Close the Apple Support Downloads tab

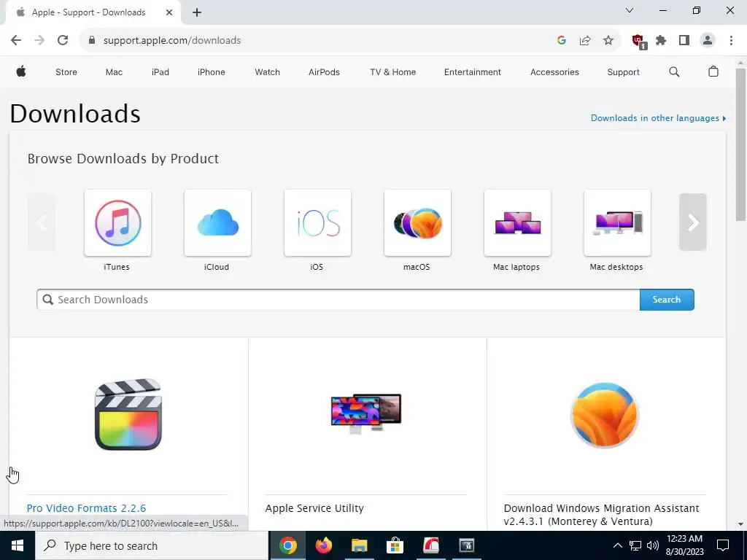click(x=169, y=12)
